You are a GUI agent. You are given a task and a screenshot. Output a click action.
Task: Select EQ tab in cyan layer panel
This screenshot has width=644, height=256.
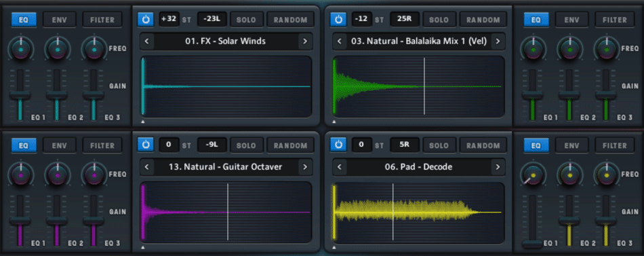pyautogui.click(x=24, y=19)
